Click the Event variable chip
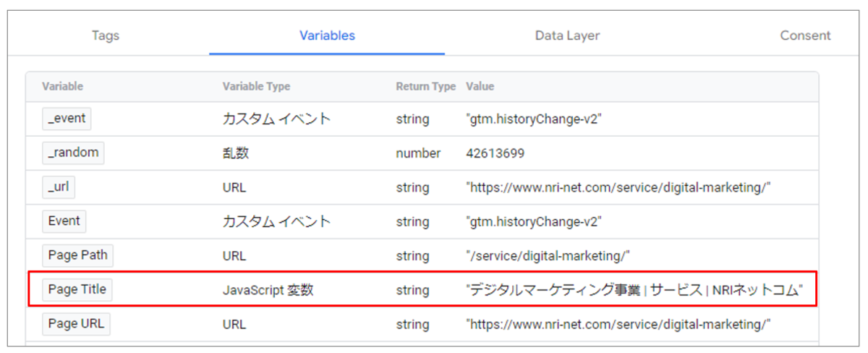The image size is (868, 353). pyautogui.click(x=64, y=221)
